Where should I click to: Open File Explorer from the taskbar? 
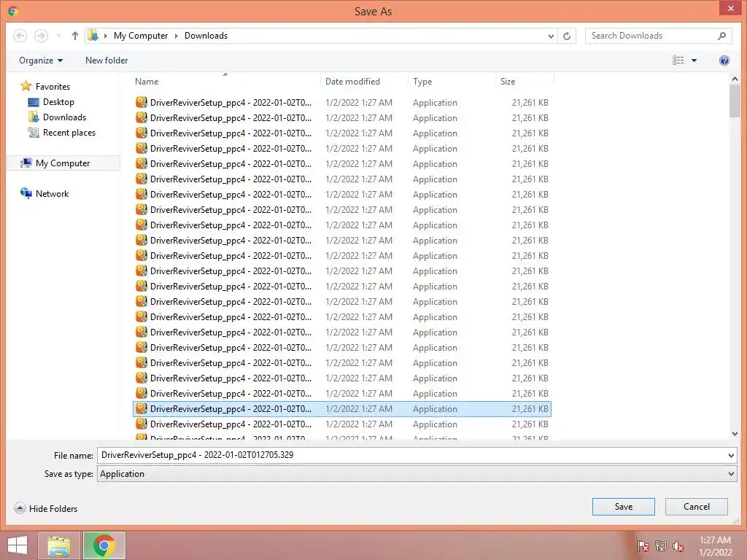tap(59, 545)
